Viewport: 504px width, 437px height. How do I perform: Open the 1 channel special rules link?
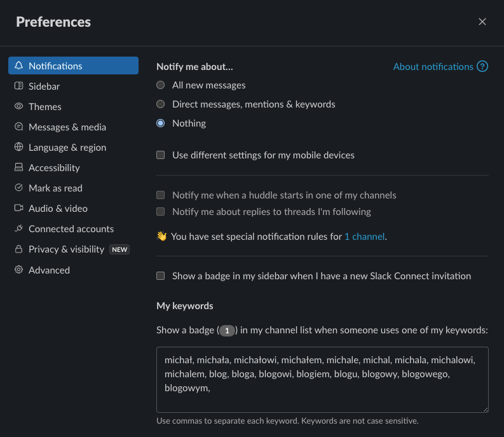point(364,237)
